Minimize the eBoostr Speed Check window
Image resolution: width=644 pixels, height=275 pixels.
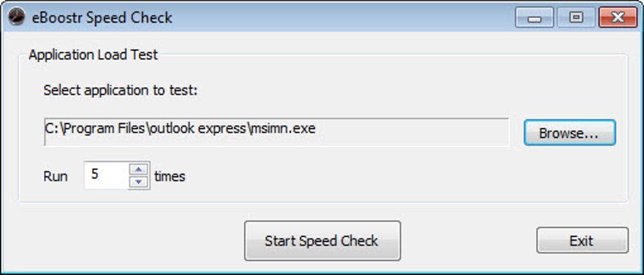[x=535, y=18]
